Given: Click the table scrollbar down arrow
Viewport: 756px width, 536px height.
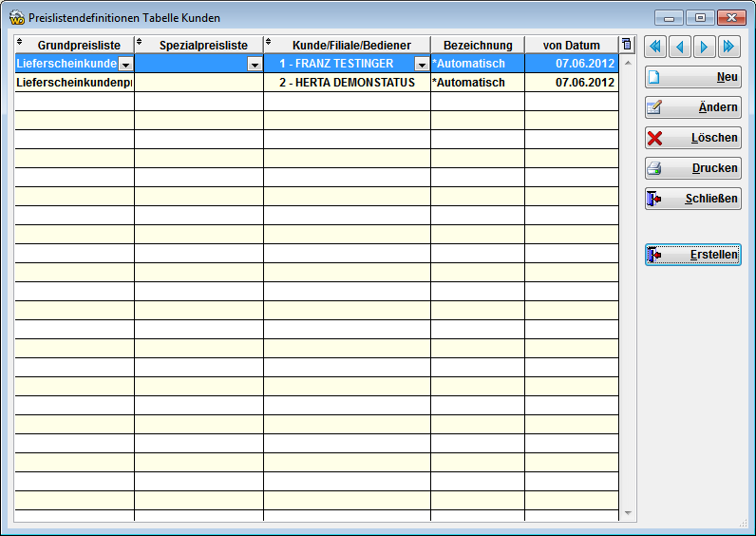Looking at the screenshot, I should 628,513.
